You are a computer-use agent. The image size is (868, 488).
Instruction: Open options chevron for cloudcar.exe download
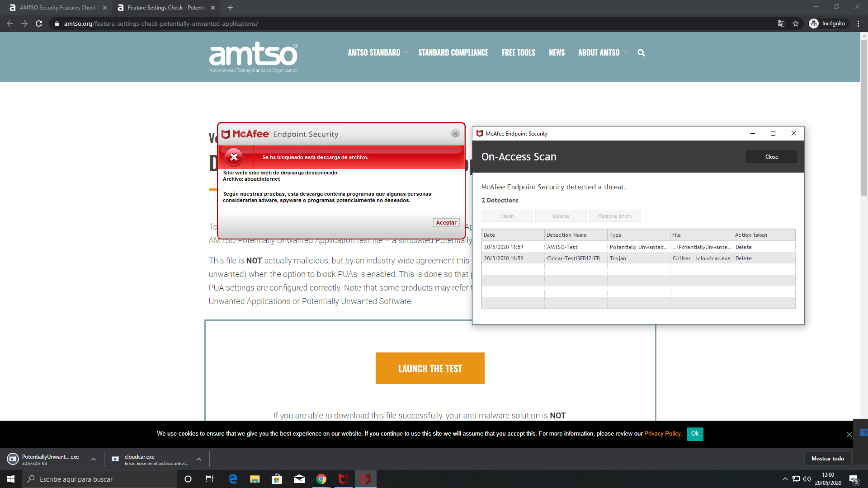[199, 459]
